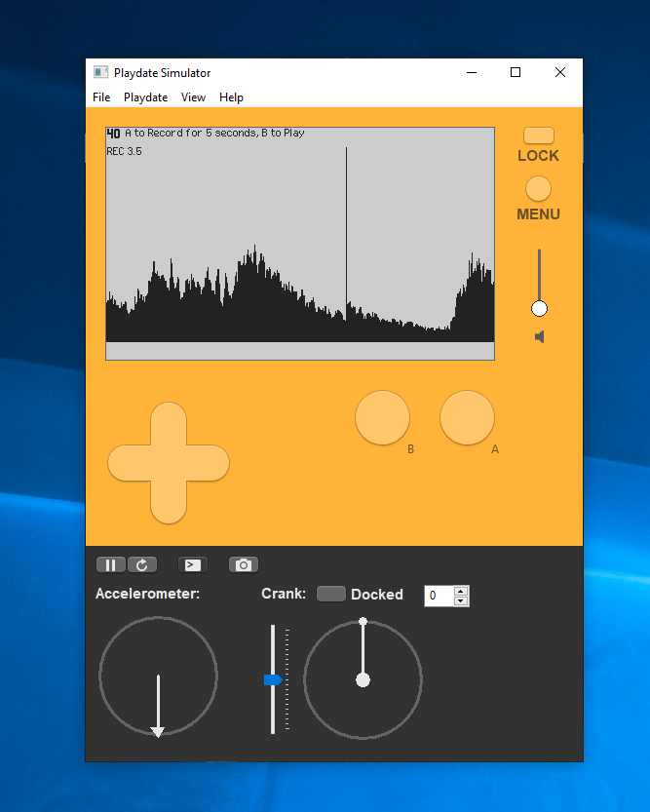The width and height of the screenshot is (650, 812).
Task: Click the round MENU button
Action: pos(538,188)
